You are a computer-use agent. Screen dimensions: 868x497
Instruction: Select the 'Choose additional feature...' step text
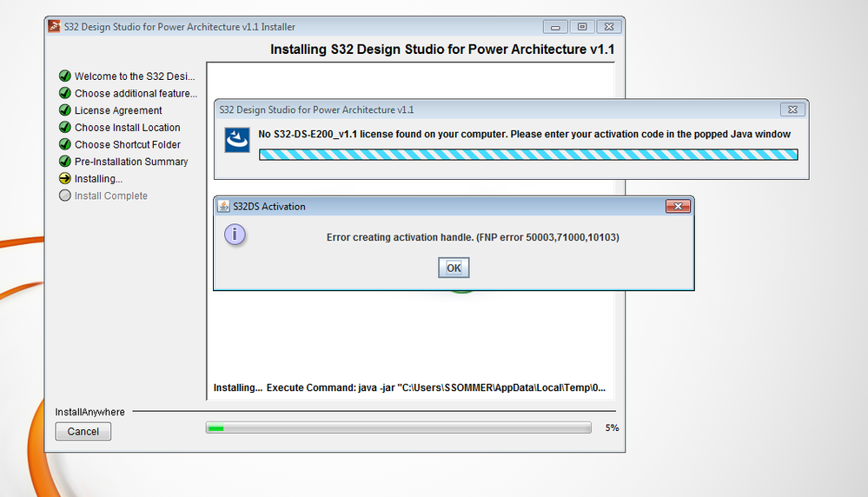(x=136, y=94)
